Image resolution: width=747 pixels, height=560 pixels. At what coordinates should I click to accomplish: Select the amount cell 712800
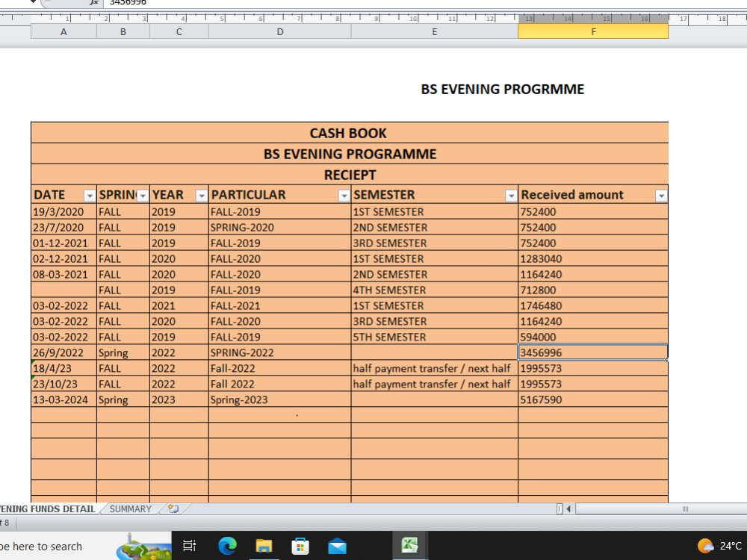point(593,290)
